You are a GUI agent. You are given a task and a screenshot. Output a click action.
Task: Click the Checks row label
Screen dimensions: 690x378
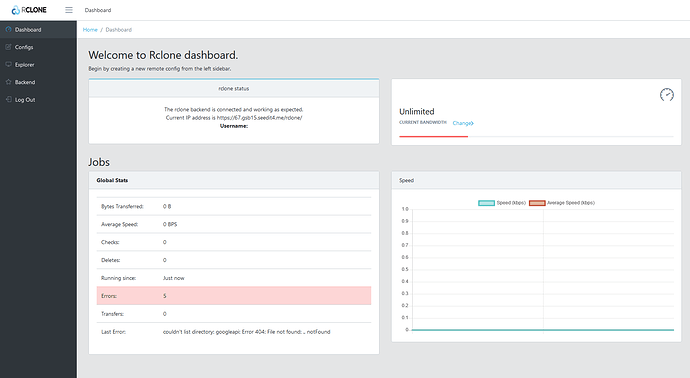(x=110, y=242)
